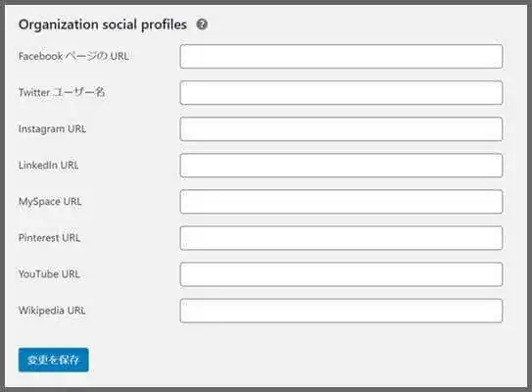The width and height of the screenshot is (532, 392).
Task: Click the Twitter ユーザー名 label text
Action: point(62,92)
